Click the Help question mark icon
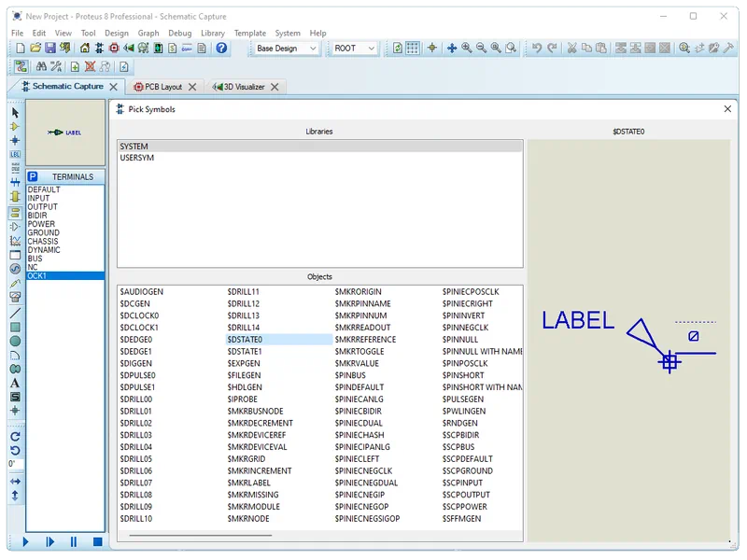747x560 pixels. [x=221, y=48]
